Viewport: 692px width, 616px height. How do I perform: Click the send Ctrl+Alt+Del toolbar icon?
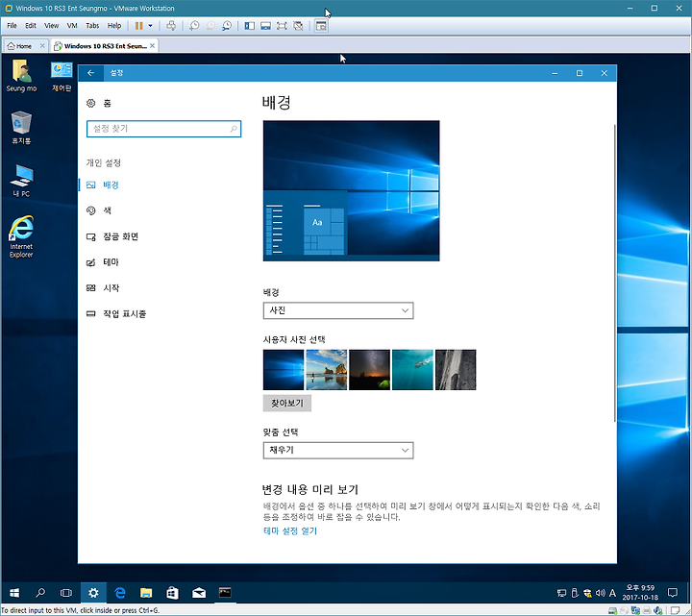171,26
